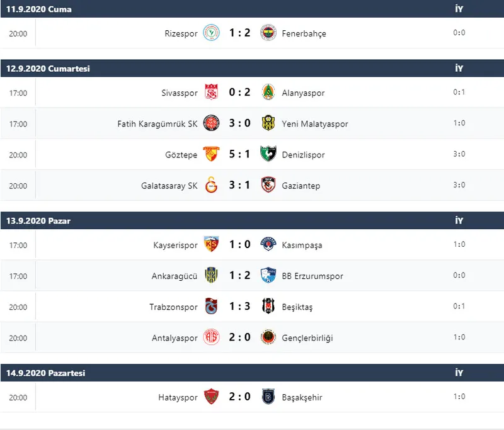Select the Gençlerbirliği team name
This screenshot has width=504, height=430.
click(307, 338)
